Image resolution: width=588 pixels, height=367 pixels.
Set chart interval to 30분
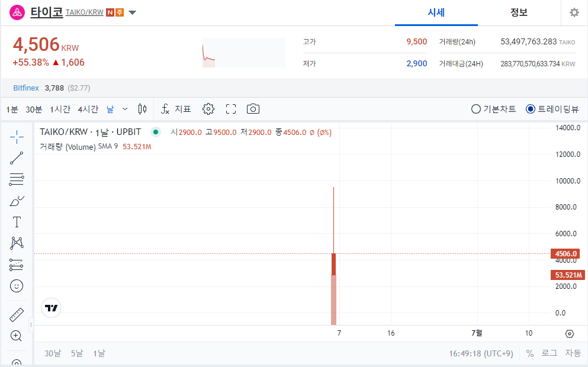tap(34, 110)
